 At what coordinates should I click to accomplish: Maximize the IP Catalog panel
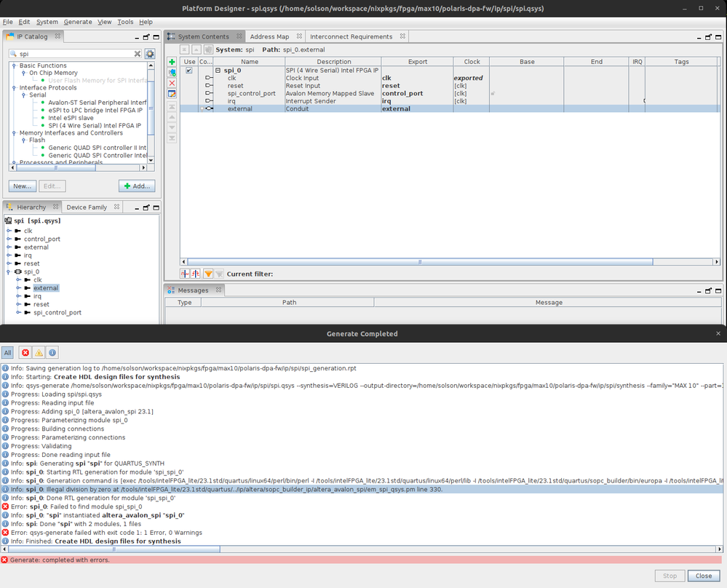coord(156,37)
